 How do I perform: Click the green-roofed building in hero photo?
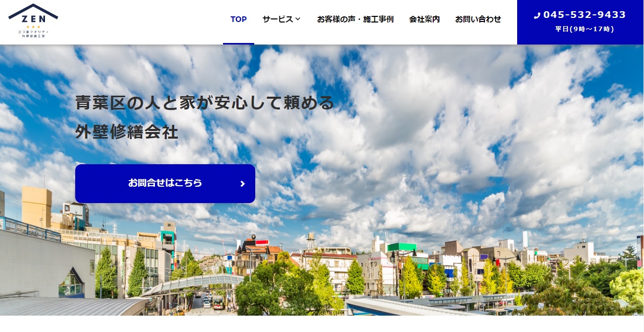click(402, 248)
